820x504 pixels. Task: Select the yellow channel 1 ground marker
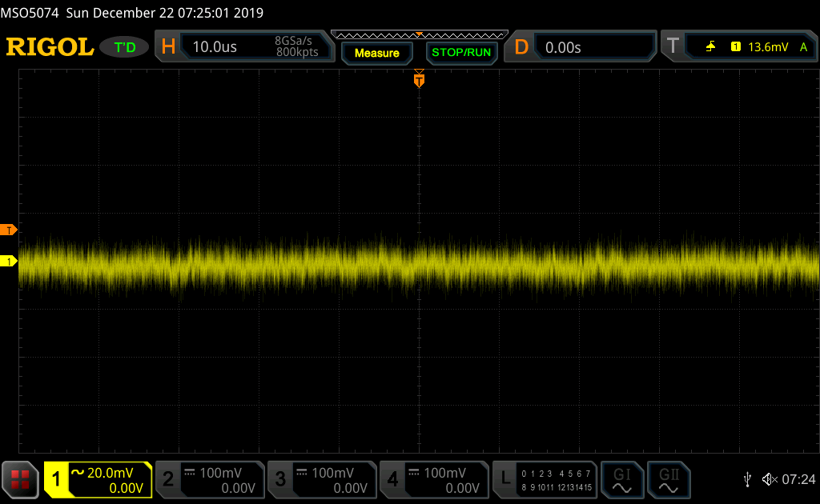[8, 261]
